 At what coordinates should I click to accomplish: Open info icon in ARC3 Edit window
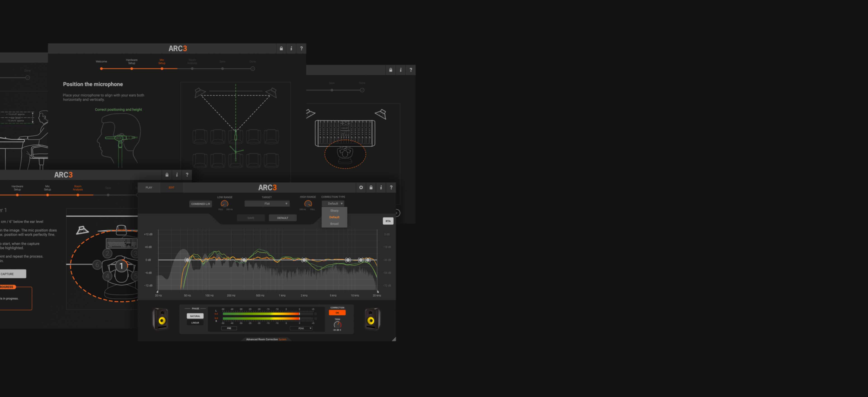click(x=381, y=187)
